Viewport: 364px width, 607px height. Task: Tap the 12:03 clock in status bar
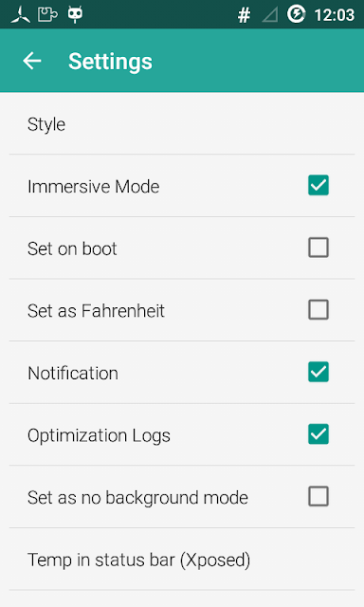click(335, 15)
